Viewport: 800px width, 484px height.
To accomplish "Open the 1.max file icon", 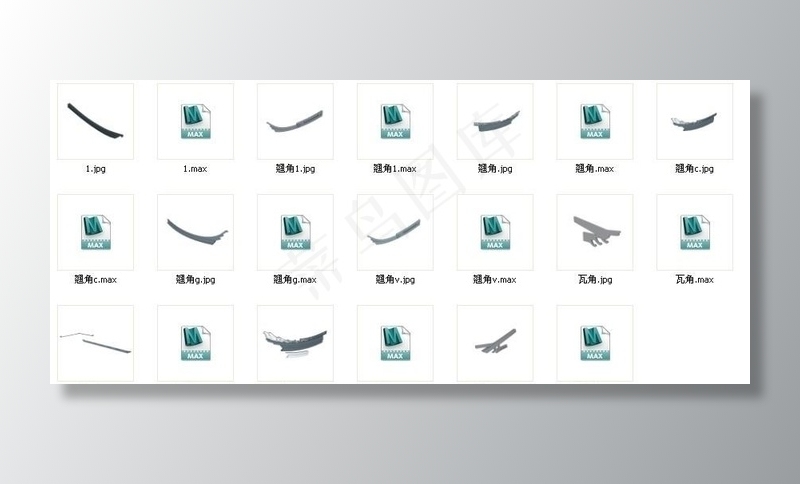I will tap(195, 121).
